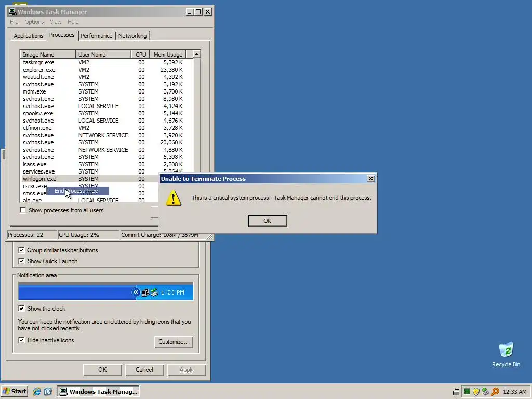The image size is (532, 399).
Task: Sort processes by CPU column
Action: (141, 54)
